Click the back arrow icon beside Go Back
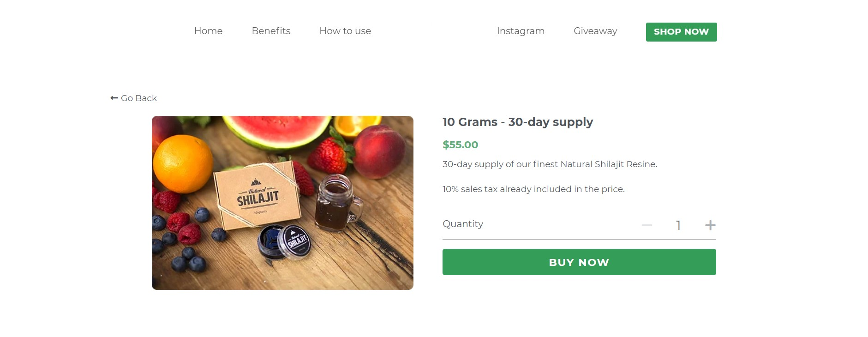Image resolution: width=868 pixels, height=337 pixels. point(114,98)
